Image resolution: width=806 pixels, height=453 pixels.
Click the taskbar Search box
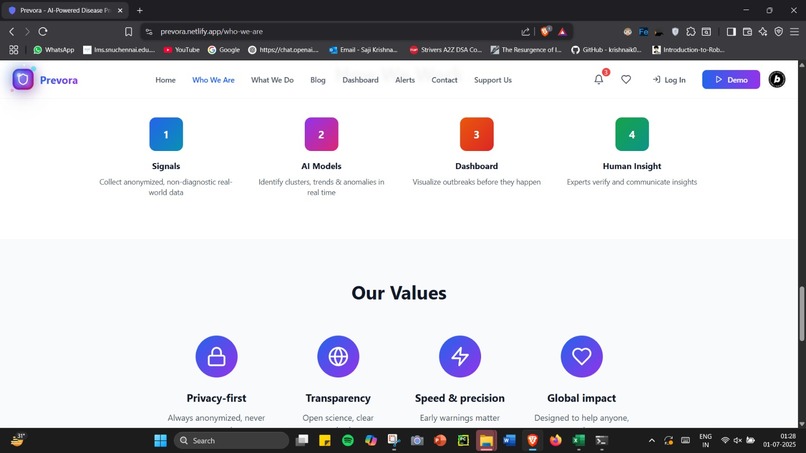pos(232,441)
